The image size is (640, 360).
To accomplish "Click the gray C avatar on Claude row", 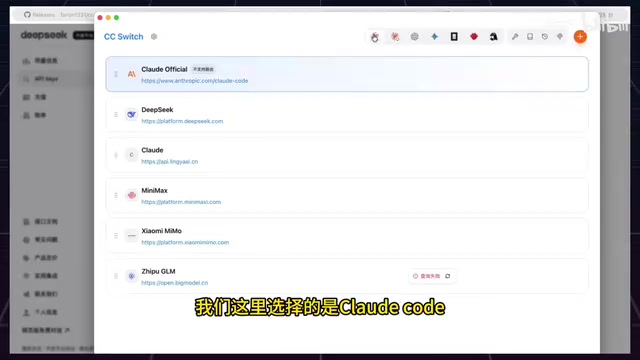I will pos(131,155).
